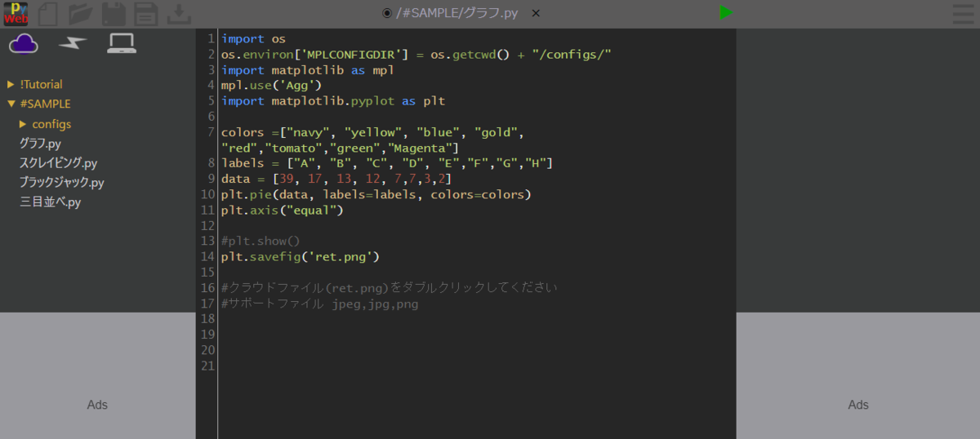This screenshot has width=980, height=439.
Task: Click the mpl.use('Agg') line
Action: click(x=271, y=86)
